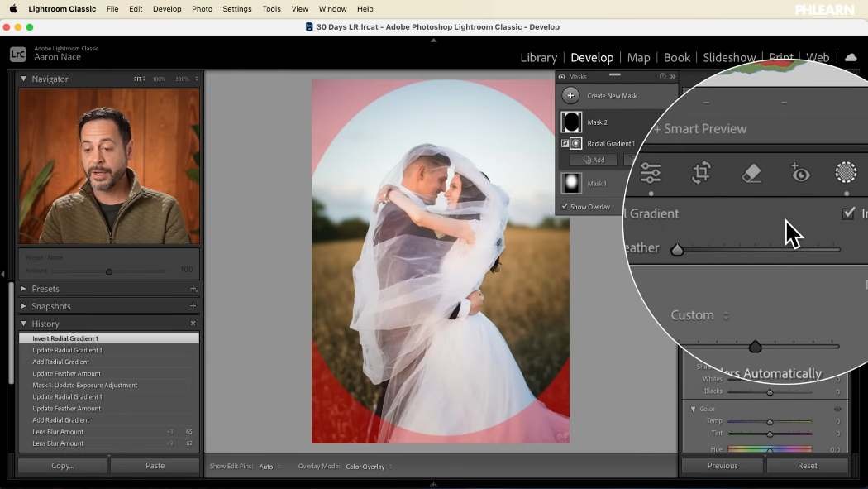Toggle the Show Overlay checkbox
This screenshot has height=489, width=868.
click(565, 207)
